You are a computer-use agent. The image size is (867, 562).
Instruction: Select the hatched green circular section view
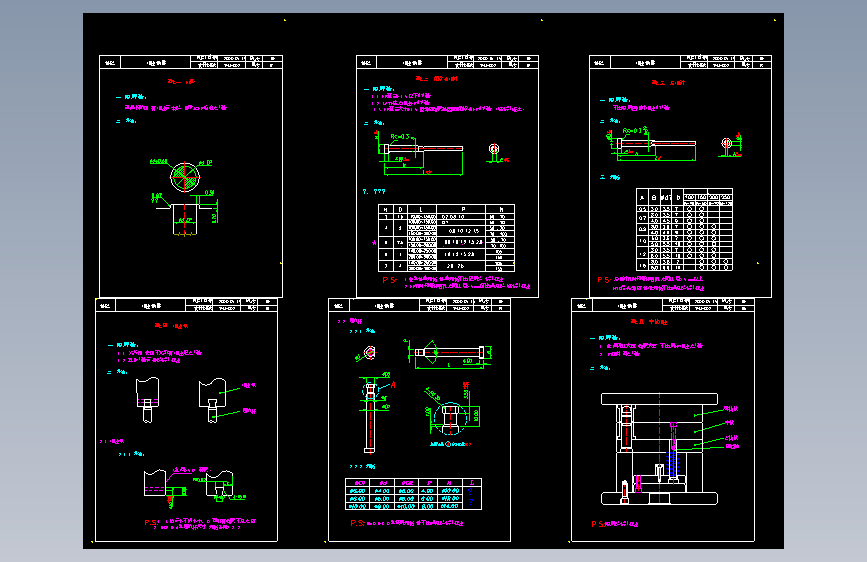coord(185,177)
